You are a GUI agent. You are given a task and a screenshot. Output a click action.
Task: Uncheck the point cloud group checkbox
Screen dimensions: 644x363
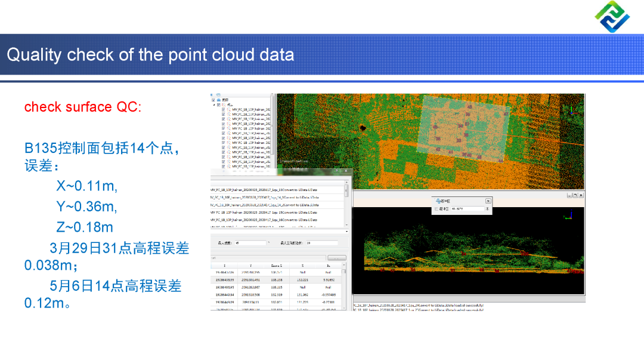point(218,105)
